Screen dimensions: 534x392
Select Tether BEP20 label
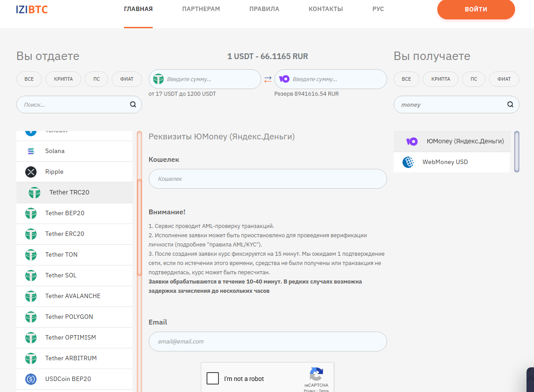tap(64, 213)
